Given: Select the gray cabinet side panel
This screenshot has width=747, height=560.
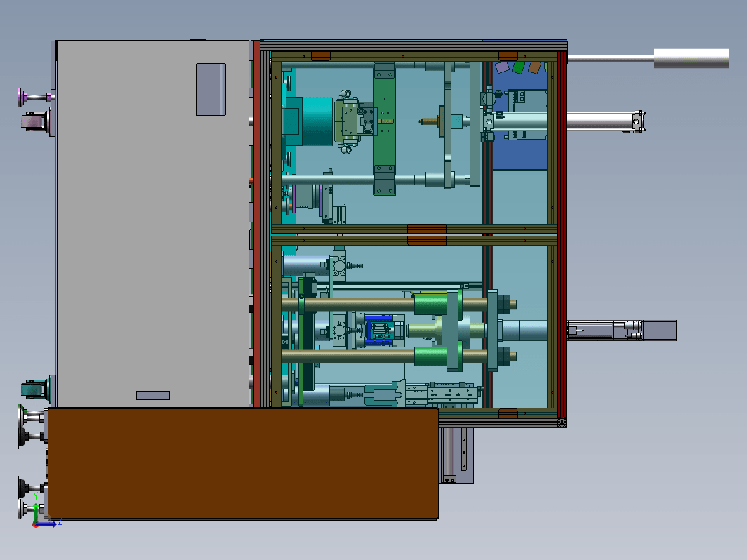Looking at the screenshot, I should (x=152, y=224).
